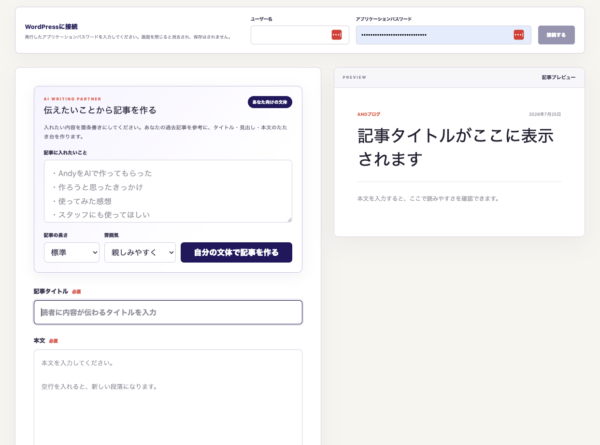Image resolution: width=600 pixels, height=445 pixels.
Task: Focus the アプリケーションパスワード input field
Action: click(x=443, y=35)
